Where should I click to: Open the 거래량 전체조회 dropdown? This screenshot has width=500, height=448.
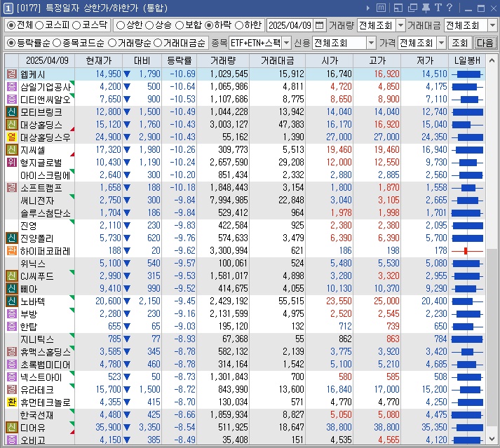click(401, 25)
